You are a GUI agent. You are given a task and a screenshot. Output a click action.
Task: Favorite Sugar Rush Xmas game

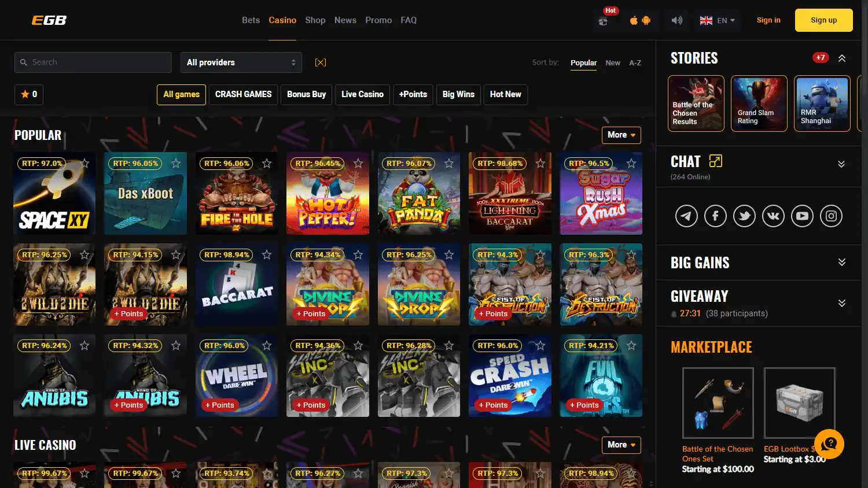pos(631,164)
